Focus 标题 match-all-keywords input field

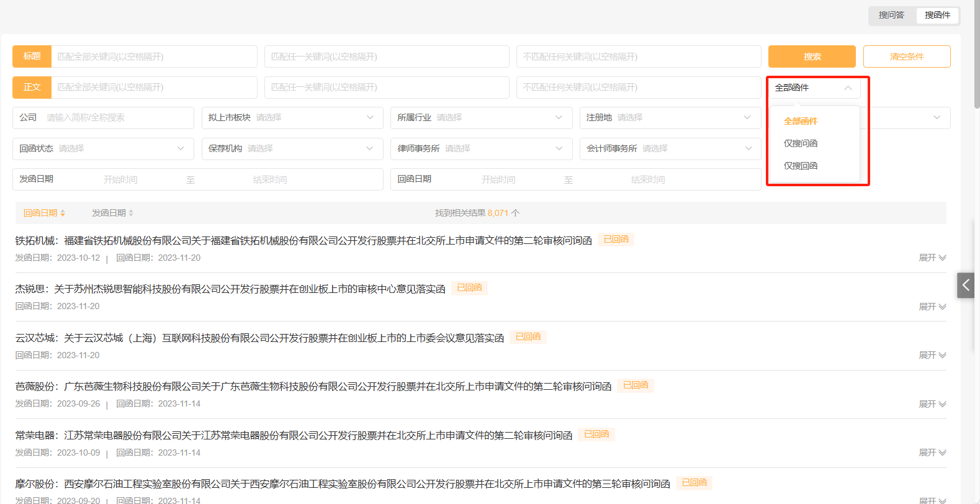(x=154, y=56)
